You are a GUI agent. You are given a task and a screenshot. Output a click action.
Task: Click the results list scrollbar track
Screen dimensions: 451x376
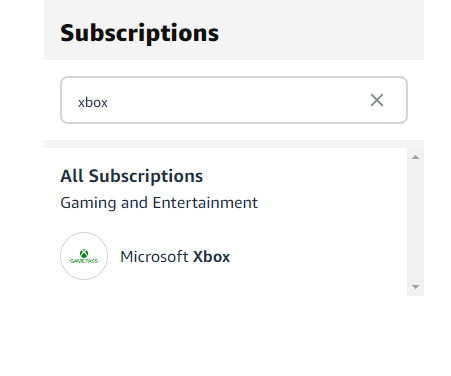pyautogui.click(x=415, y=222)
